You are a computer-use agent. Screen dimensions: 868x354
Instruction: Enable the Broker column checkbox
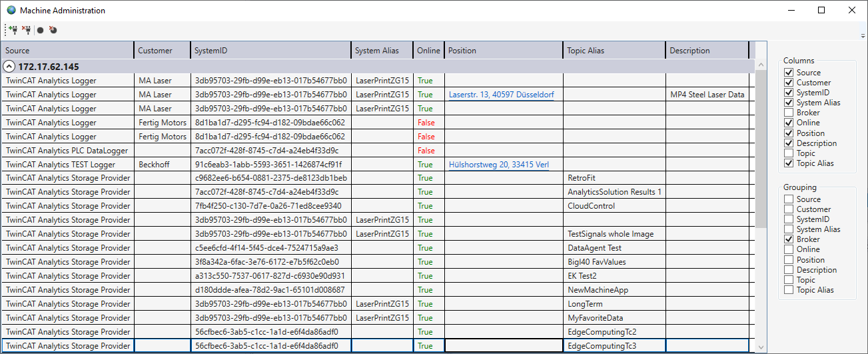click(789, 113)
